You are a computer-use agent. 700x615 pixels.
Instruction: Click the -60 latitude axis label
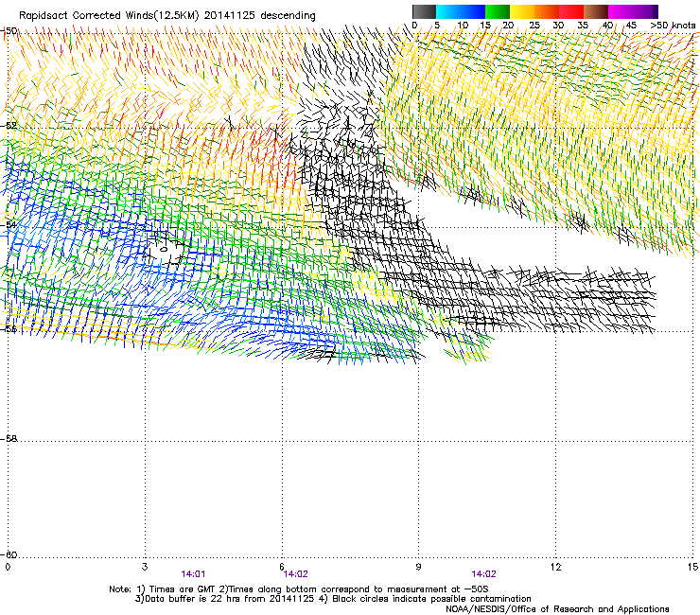[x=9, y=554]
